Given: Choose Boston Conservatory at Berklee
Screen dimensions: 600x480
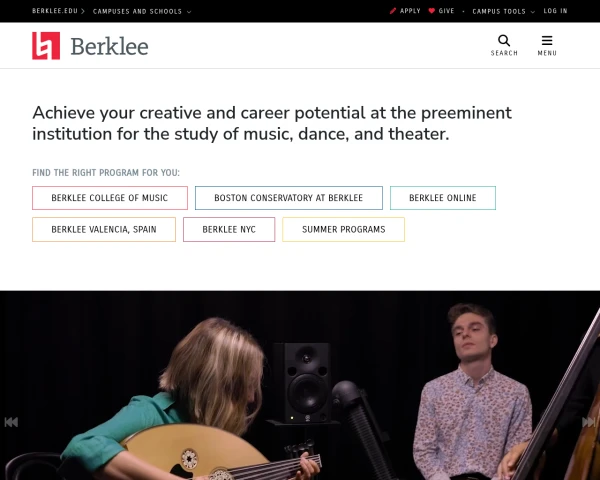Looking at the screenshot, I should tap(288, 198).
